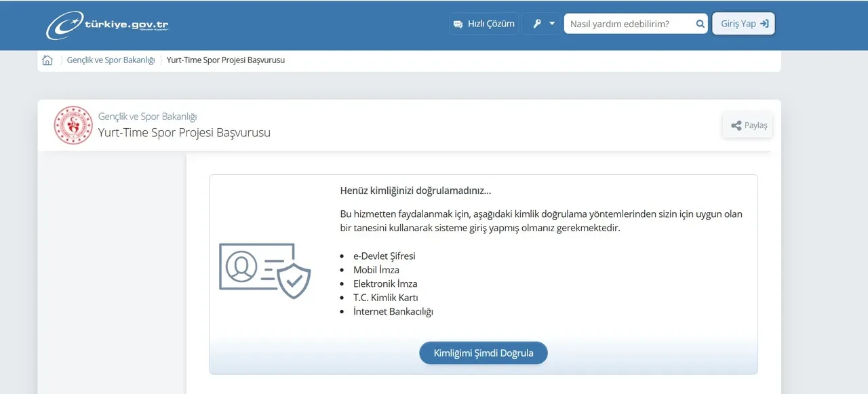Image resolution: width=868 pixels, height=394 pixels.
Task: Click the Paylaş button
Action: (747, 125)
